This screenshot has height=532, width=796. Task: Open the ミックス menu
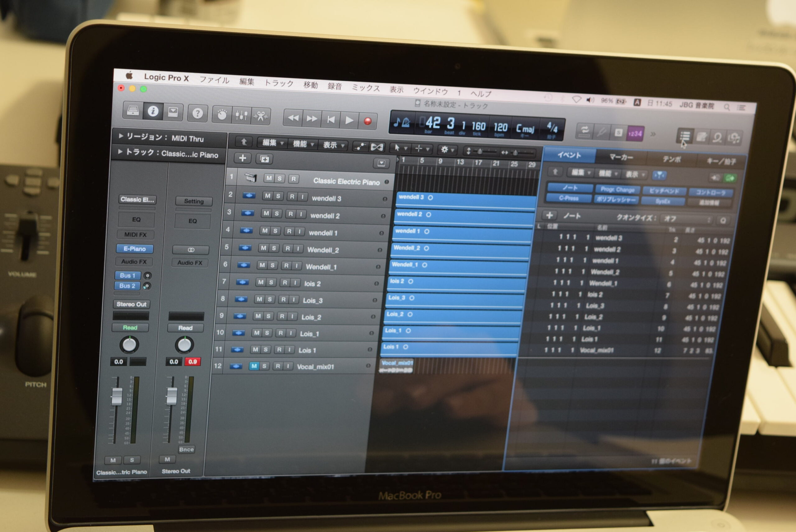coord(365,88)
